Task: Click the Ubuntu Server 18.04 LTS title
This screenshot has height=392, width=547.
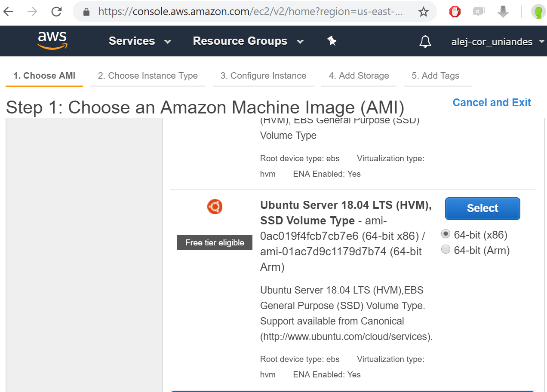Action: [x=346, y=213]
